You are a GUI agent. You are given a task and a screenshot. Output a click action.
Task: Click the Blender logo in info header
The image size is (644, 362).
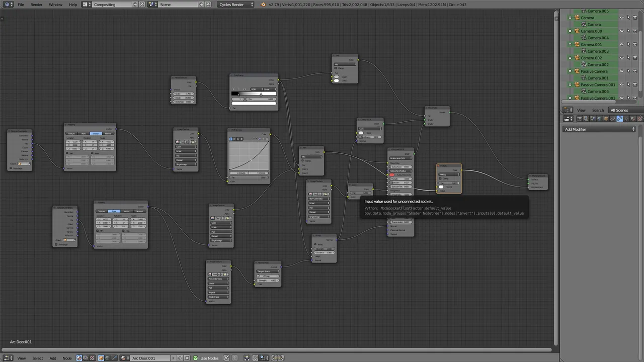[263, 5]
